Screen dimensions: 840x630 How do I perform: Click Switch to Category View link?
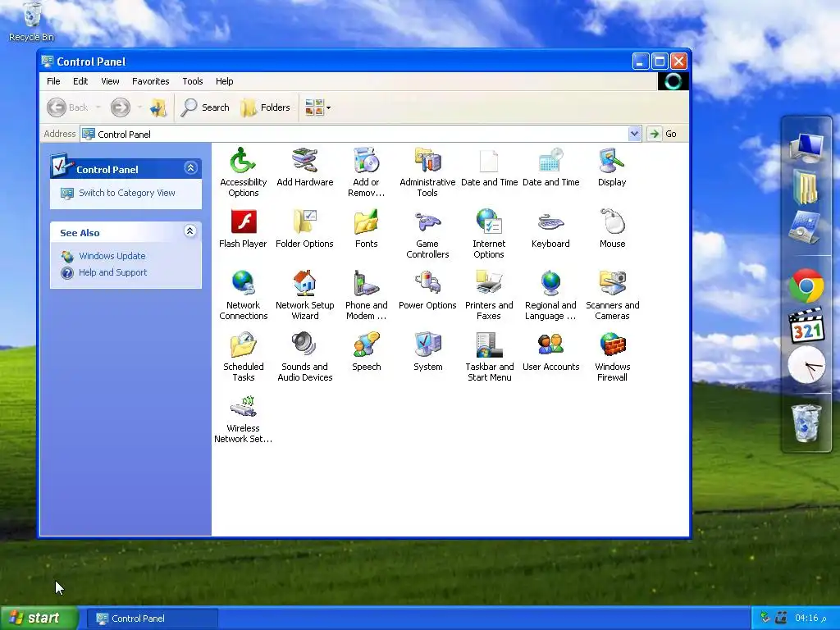[126, 193]
